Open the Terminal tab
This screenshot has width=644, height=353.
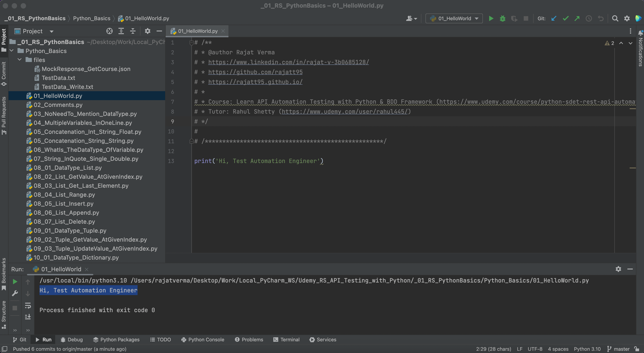pyautogui.click(x=286, y=339)
